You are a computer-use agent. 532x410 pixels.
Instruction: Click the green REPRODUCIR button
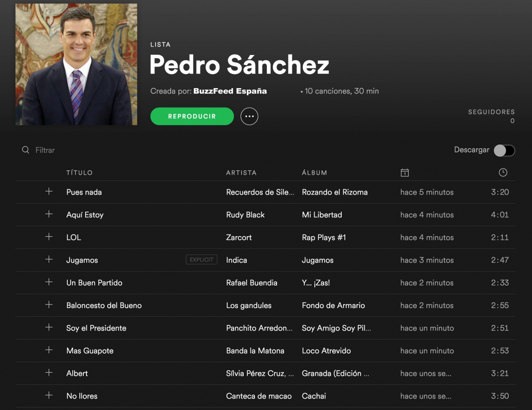[x=192, y=116]
